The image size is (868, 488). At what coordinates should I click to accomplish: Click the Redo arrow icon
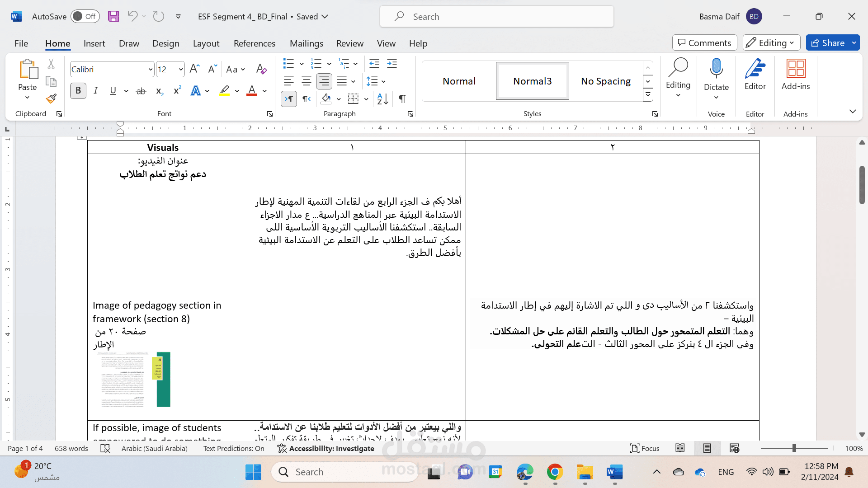158,16
